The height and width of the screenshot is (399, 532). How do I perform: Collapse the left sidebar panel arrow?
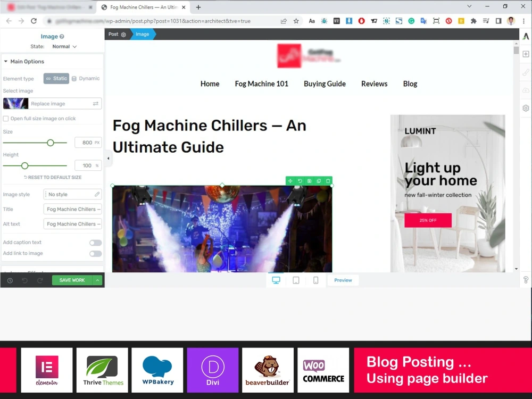click(x=108, y=159)
